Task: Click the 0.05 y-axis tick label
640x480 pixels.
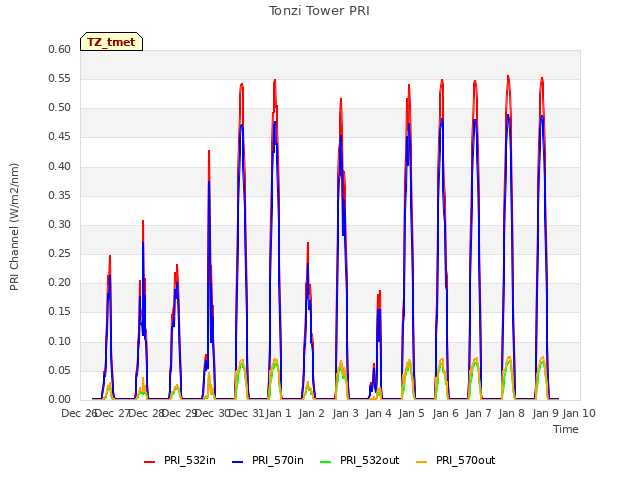Action: click(60, 370)
